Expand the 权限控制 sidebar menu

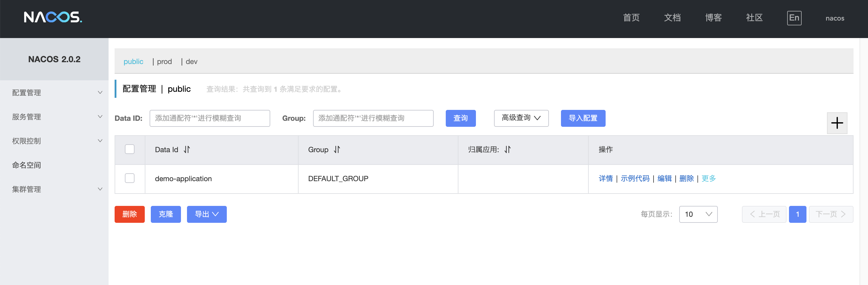[x=54, y=141]
